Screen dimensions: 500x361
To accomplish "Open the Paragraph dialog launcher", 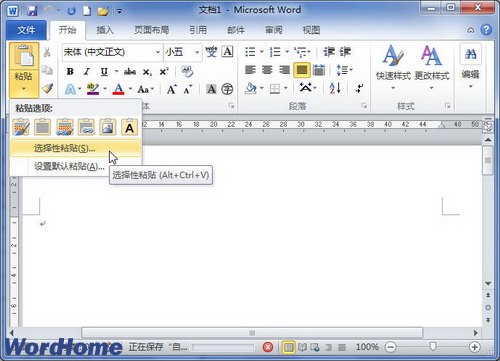I will click(x=364, y=106).
